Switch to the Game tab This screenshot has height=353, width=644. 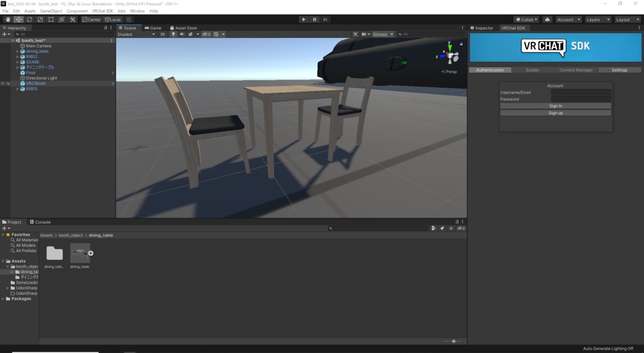pyautogui.click(x=153, y=28)
